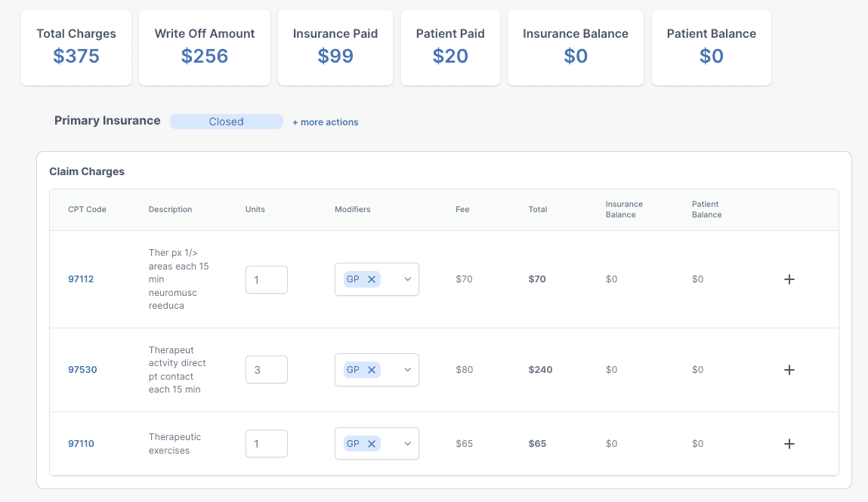Focus the units field showing 3

pyautogui.click(x=266, y=370)
